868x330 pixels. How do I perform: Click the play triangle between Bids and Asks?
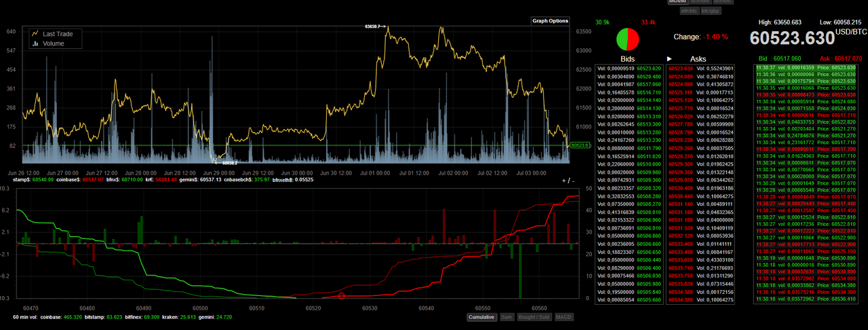click(x=670, y=59)
